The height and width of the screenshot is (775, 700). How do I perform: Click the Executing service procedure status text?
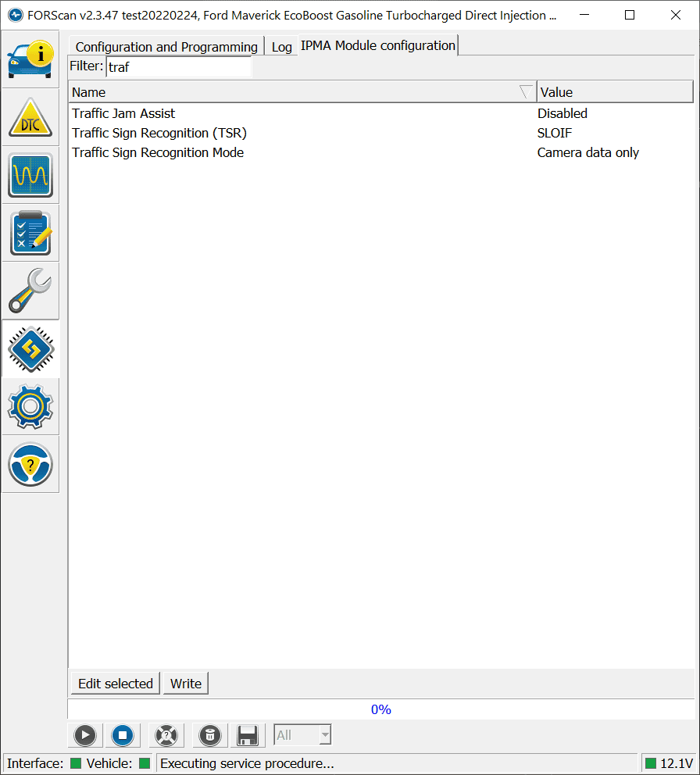pos(247,763)
